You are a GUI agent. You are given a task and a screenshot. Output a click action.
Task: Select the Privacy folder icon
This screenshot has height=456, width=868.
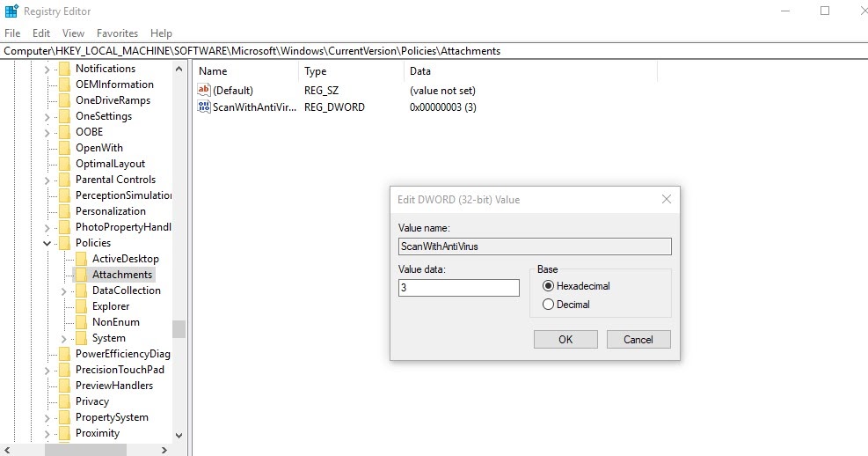click(65, 401)
